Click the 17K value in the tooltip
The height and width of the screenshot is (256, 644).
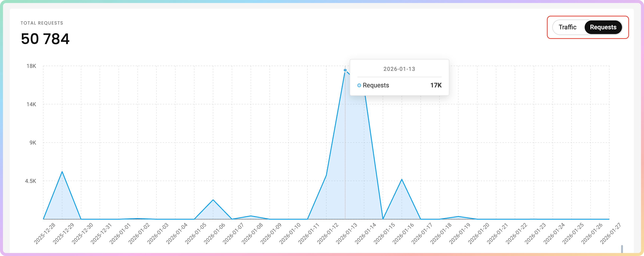(x=436, y=85)
